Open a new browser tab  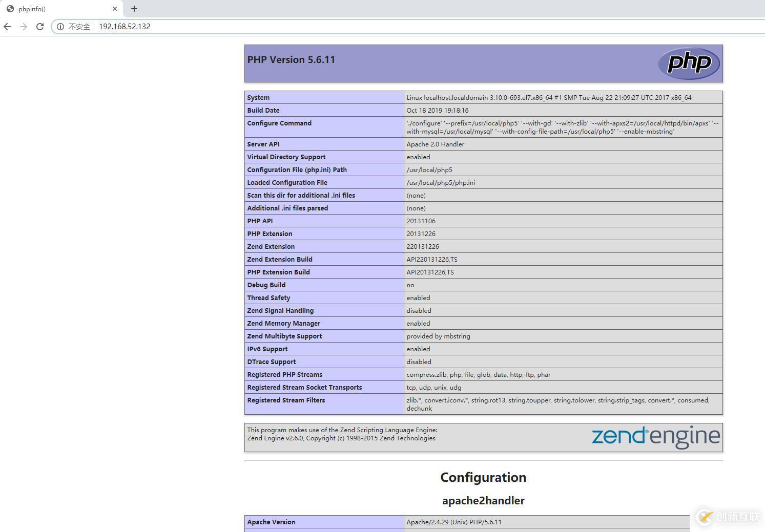[134, 9]
